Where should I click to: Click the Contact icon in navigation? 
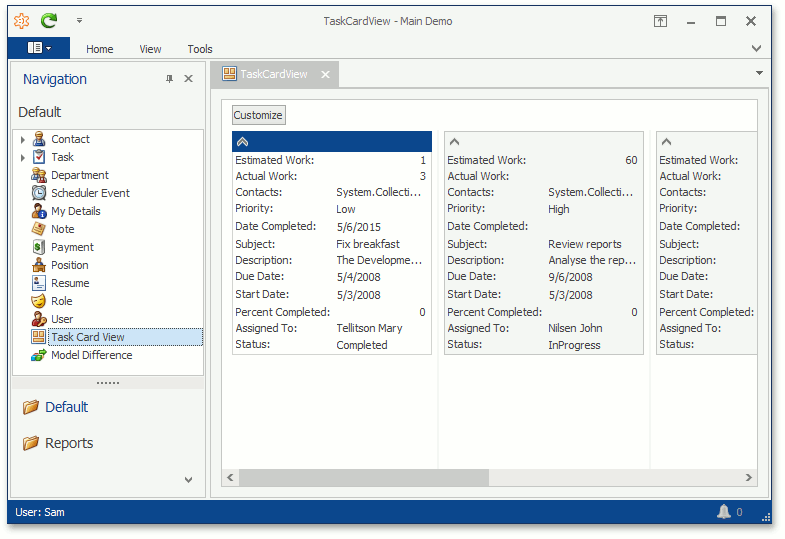[x=39, y=139]
